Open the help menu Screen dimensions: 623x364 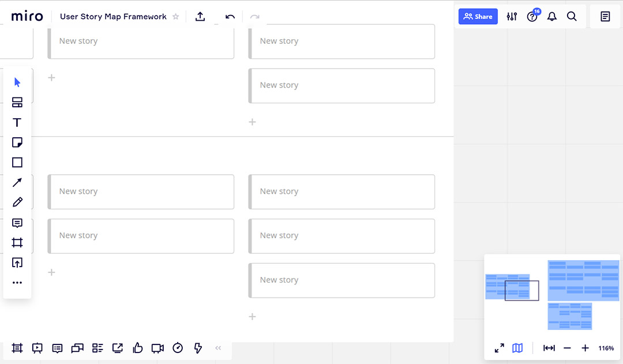coord(532,17)
